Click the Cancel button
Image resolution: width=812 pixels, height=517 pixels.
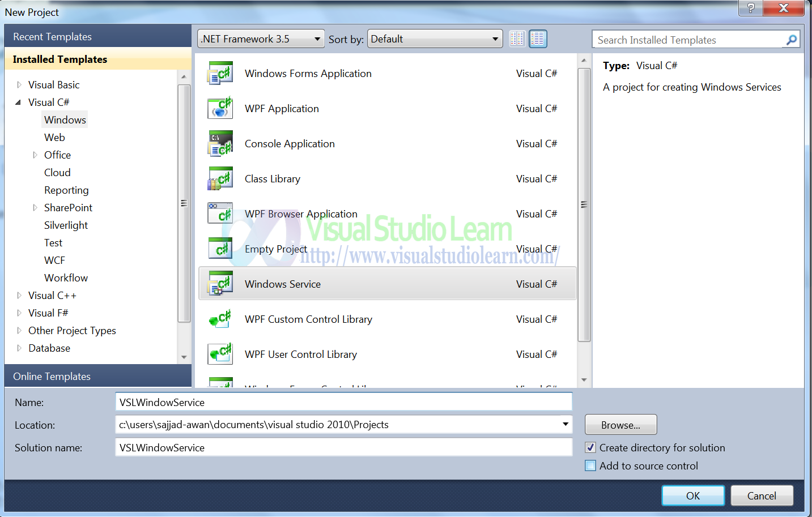(762, 495)
